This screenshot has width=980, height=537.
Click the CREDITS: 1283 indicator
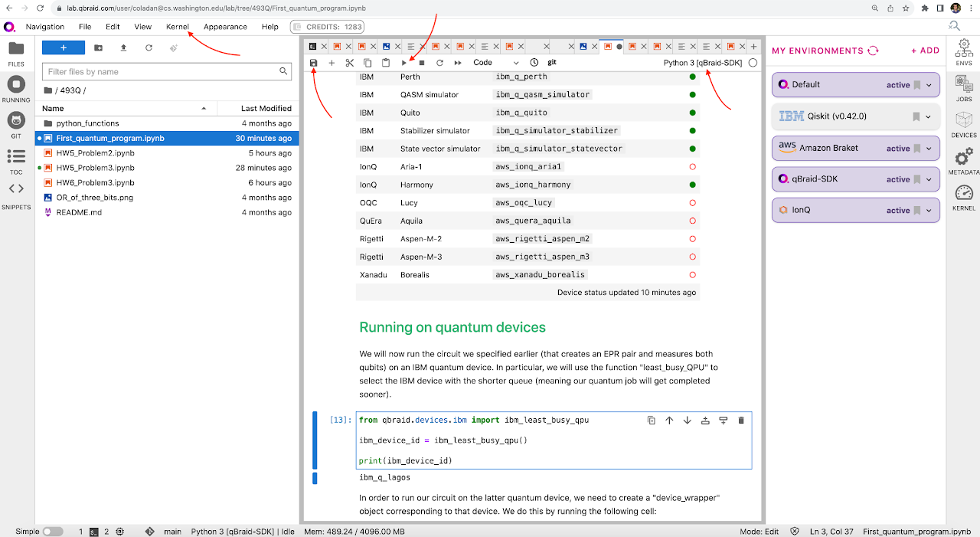coord(328,27)
